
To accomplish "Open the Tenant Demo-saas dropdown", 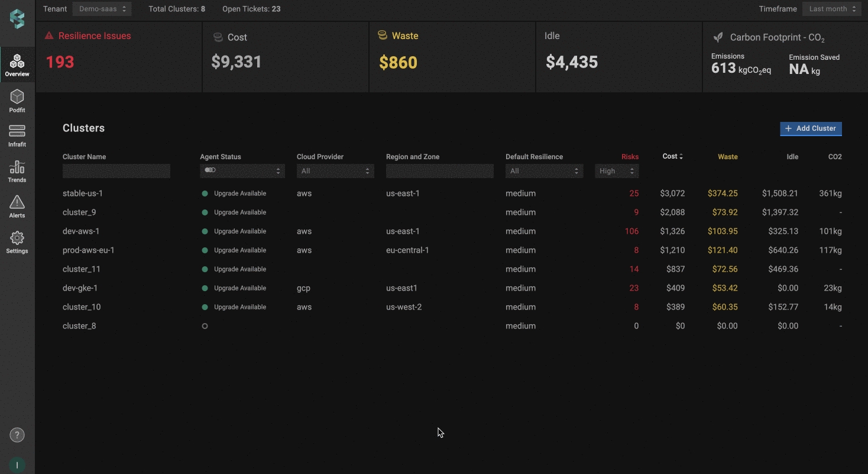I will pyautogui.click(x=102, y=9).
